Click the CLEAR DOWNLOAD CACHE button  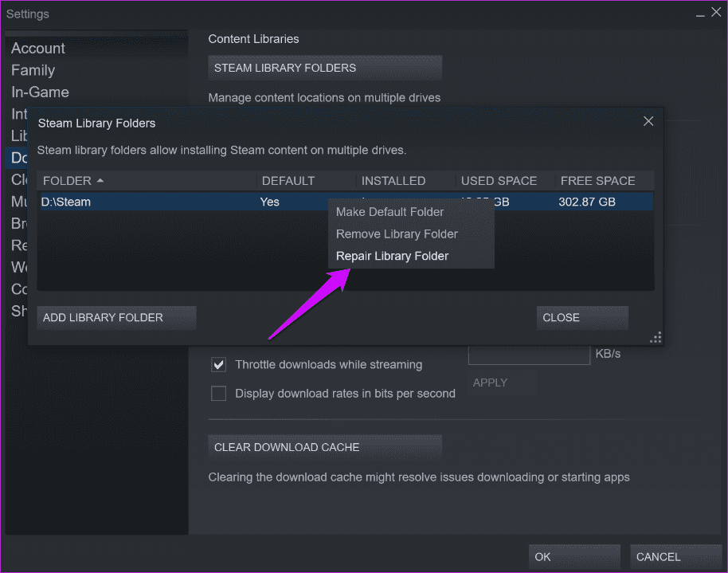(324, 447)
